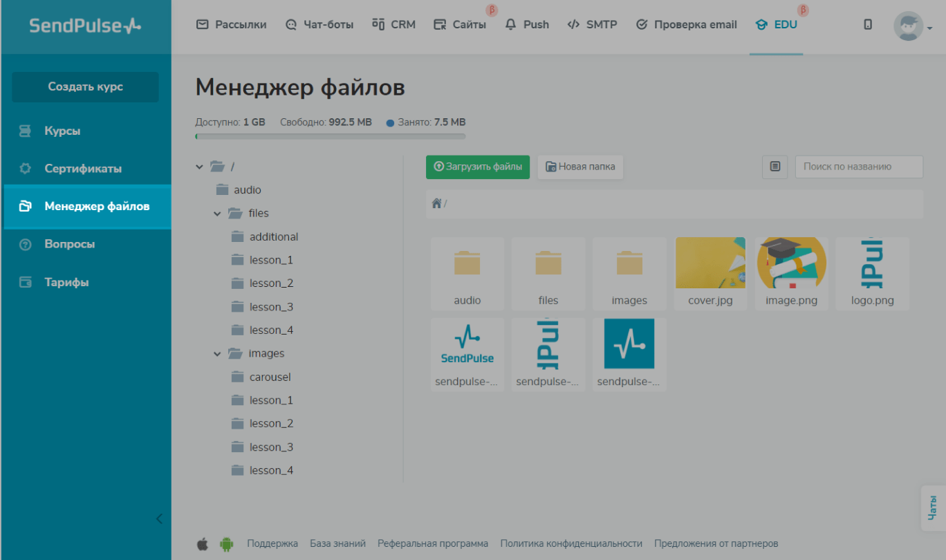This screenshot has height=560, width=946.
Task: Select the cover.jpg thumbnail
Action: click(x=710, y=274)
